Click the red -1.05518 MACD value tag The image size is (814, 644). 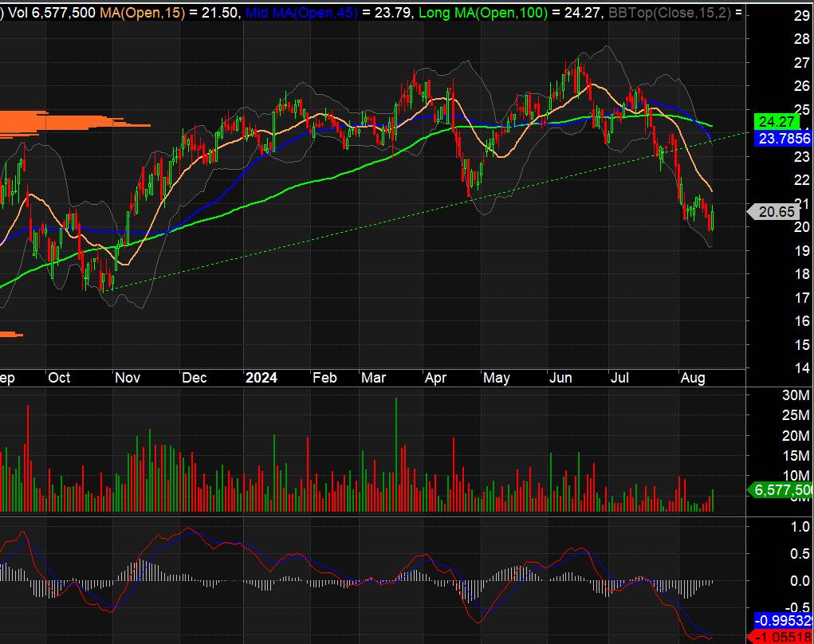781,637
